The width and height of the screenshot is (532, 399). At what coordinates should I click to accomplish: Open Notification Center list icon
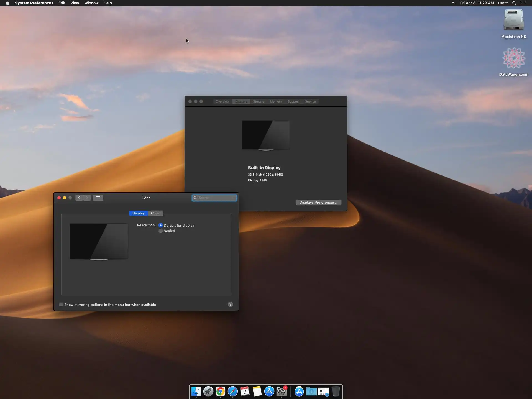pos(523,3)
